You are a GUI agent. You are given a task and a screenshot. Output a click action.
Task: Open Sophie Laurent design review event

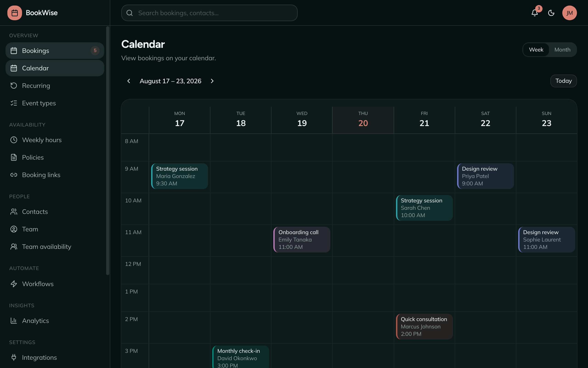coord(546,240)
